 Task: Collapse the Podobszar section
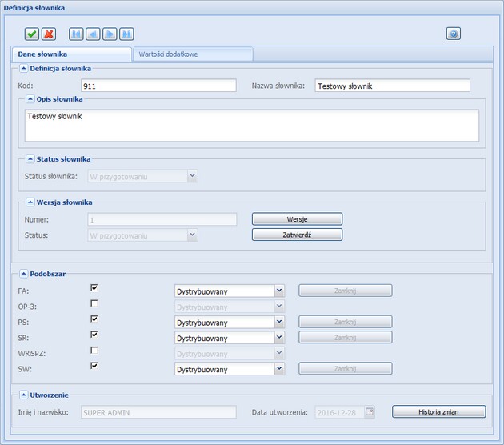coord(24,273)
